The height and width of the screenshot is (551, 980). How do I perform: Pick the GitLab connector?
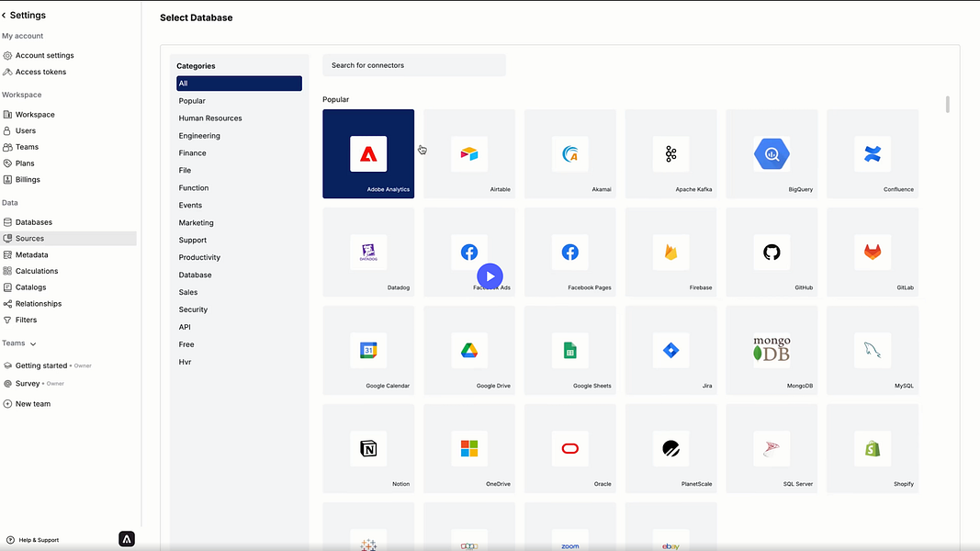tap(873, 252)
